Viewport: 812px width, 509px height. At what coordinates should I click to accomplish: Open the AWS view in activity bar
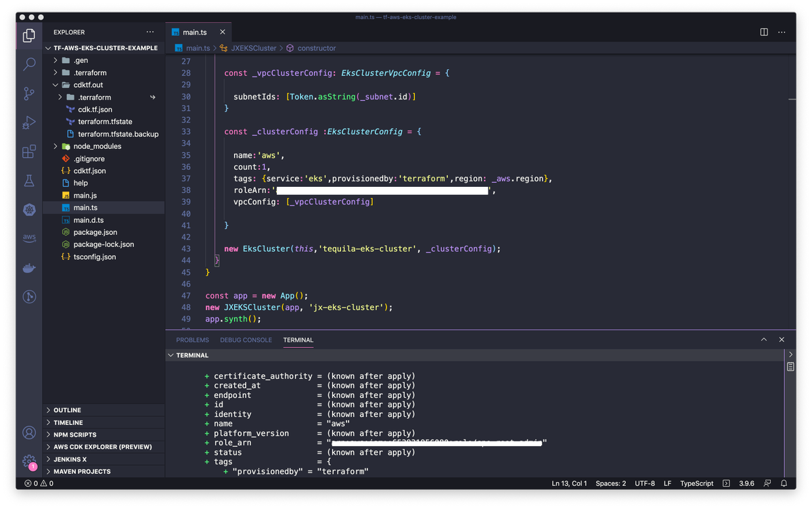pos(29,238)
